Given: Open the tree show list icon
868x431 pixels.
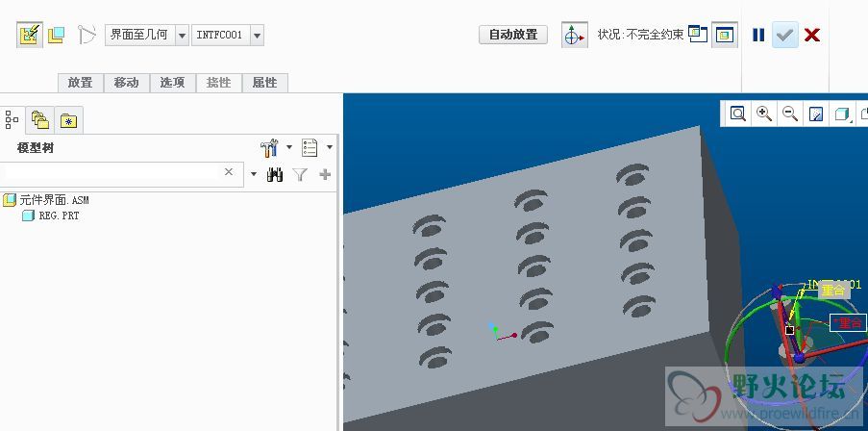Looking at the screenshot, I should (310, 148).
